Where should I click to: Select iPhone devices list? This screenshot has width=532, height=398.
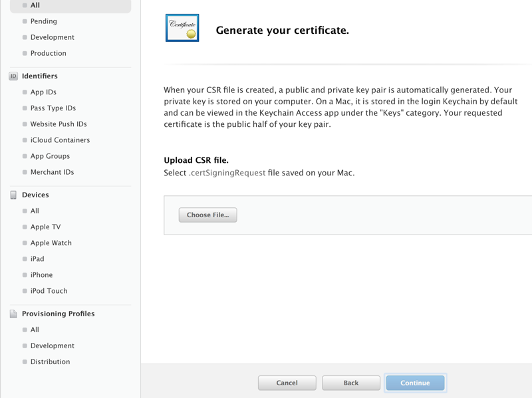[41, 275]
